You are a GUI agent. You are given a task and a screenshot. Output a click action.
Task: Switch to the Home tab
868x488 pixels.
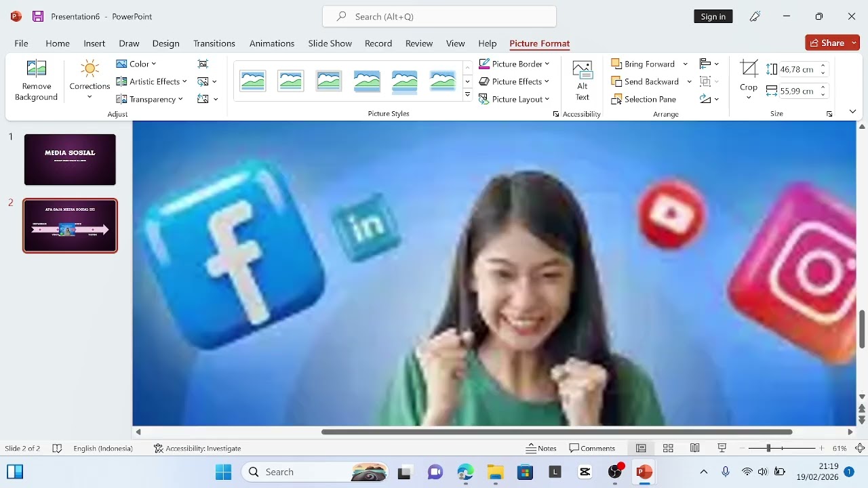pyautogui.click(x=58, y=43)
